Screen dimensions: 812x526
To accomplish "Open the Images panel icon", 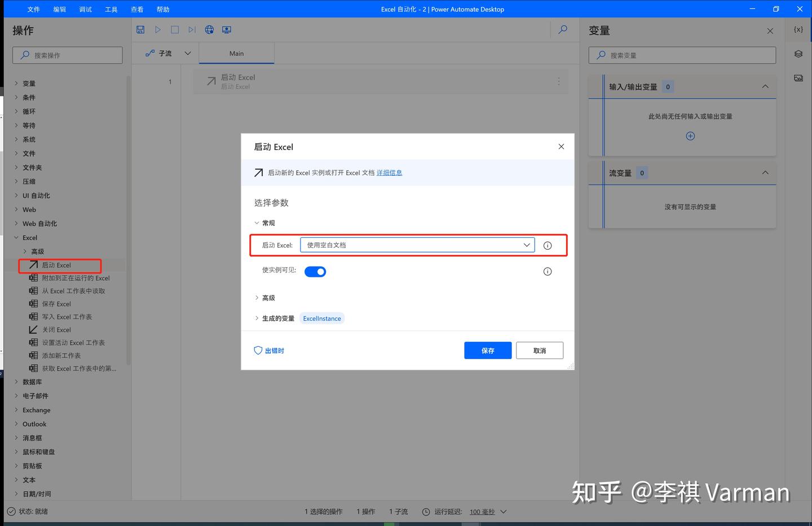I will 798,78.
